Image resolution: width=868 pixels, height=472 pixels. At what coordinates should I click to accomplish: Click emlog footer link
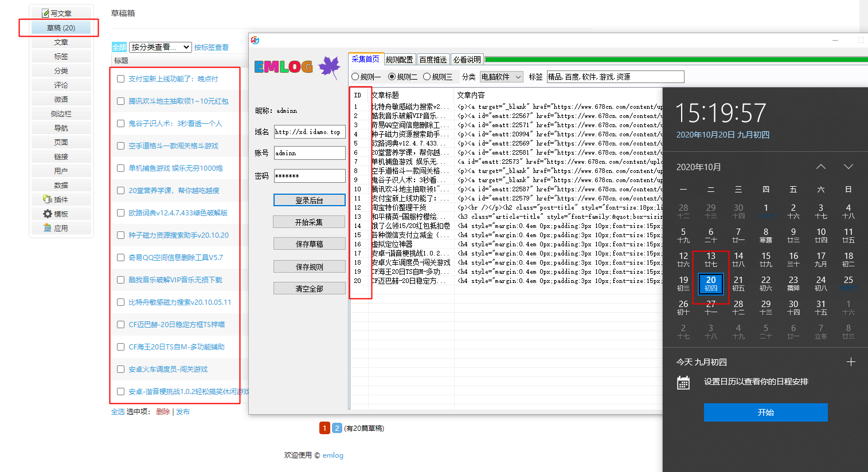coord(333,455)
